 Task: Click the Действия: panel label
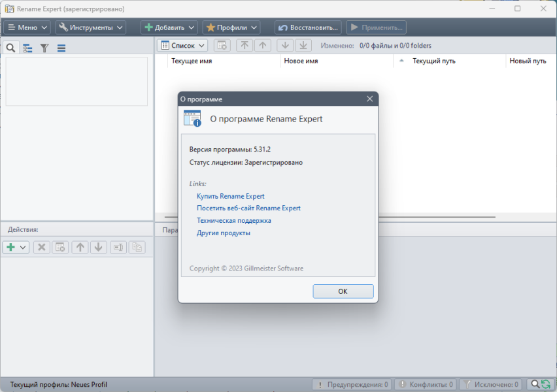23,230
